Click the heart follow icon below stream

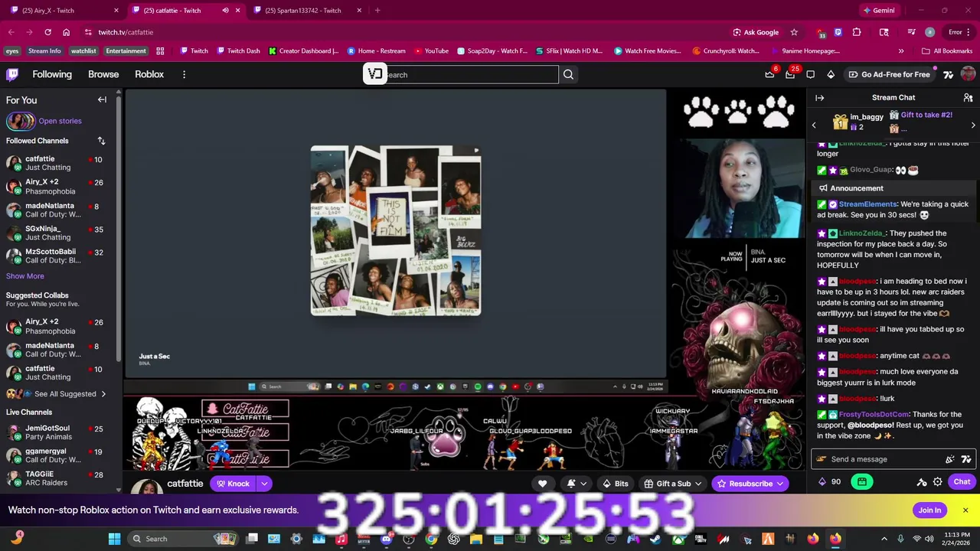point(542,484)
